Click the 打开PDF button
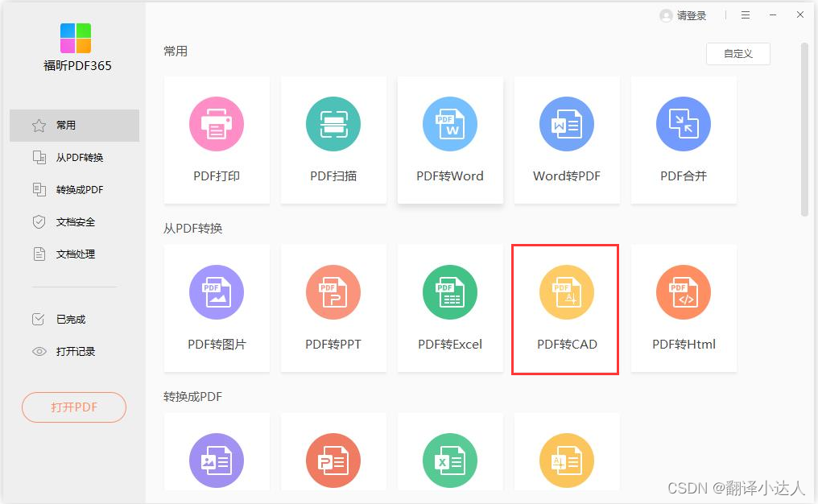Viewport: 818px width, 504px height. coord(74,407)
